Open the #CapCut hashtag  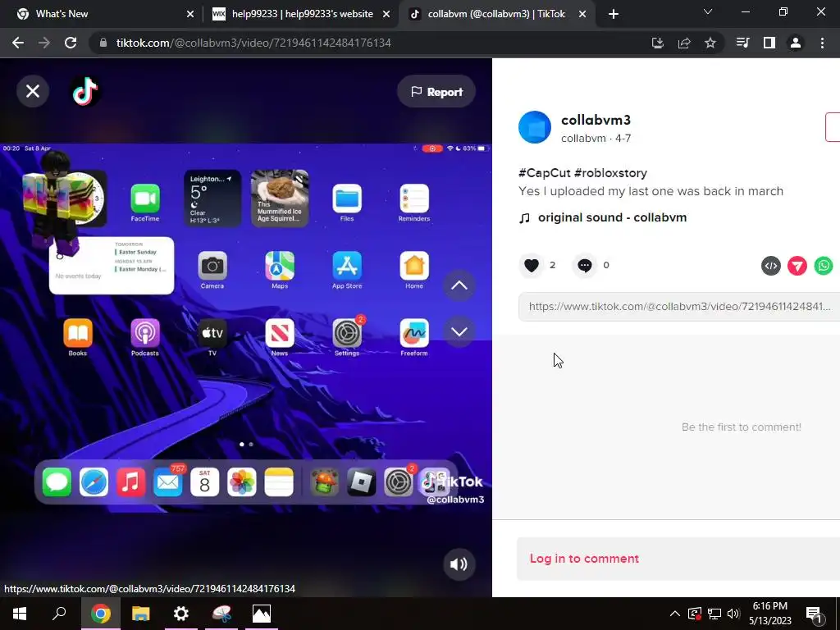545,173
